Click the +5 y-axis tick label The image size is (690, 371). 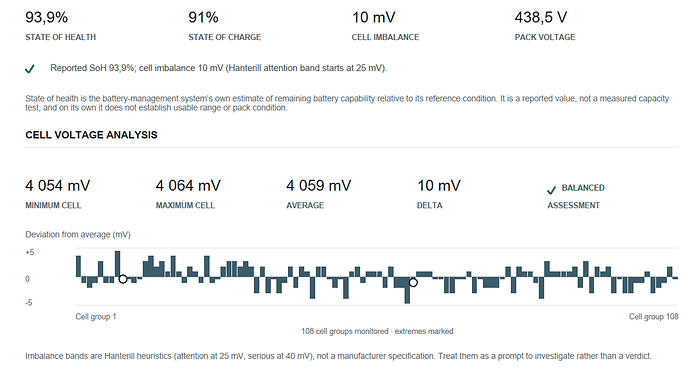pos(29,253)
